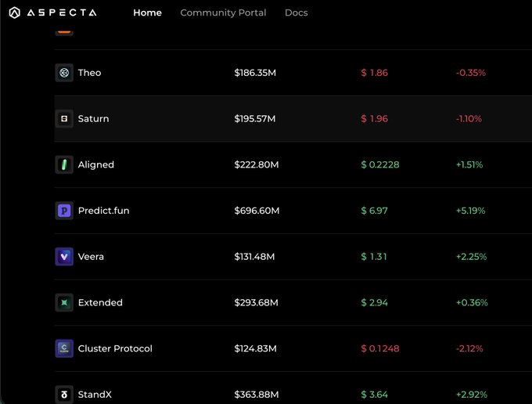Open the Predict.fun project name

[x=103, y=211]
